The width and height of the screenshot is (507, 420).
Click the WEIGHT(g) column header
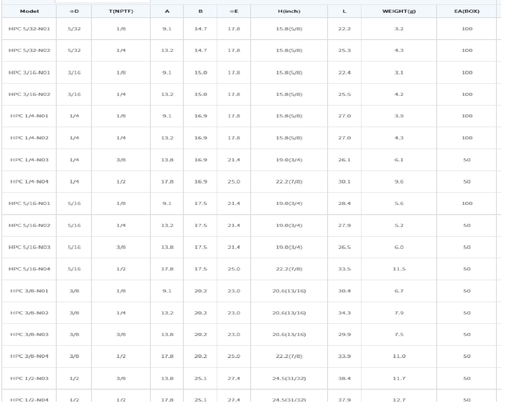[398, 11]
